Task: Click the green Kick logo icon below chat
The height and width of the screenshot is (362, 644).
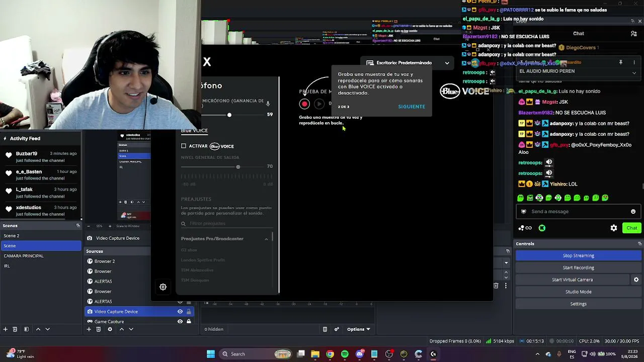Action: [542, 228]
